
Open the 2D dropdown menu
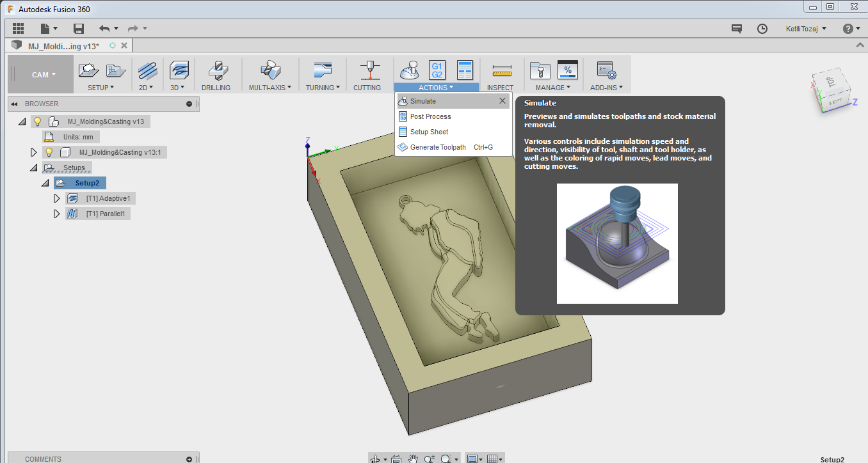[146, 88]
